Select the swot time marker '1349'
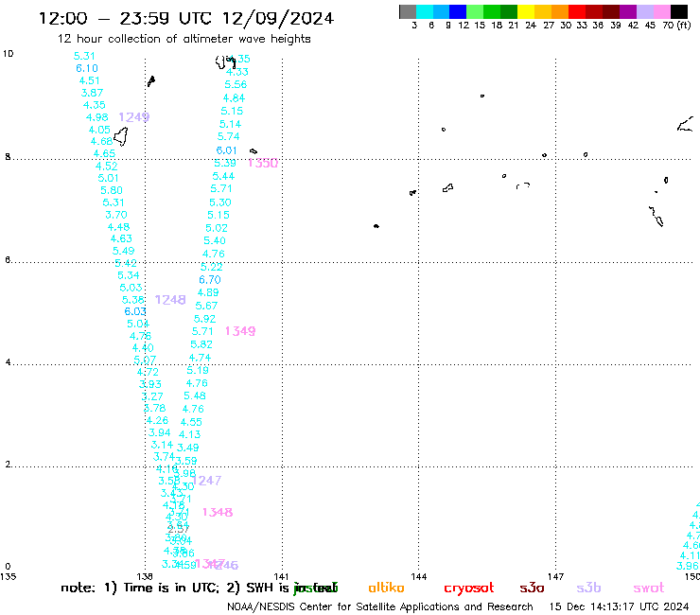The image size is (700, 615). pos(240,331)
